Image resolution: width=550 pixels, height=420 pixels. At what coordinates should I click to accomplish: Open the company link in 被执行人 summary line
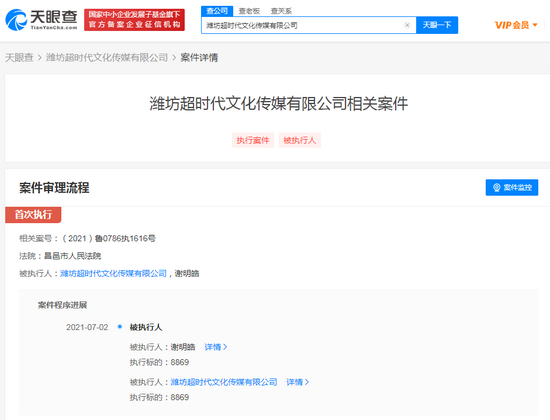(x=113, y=273)
